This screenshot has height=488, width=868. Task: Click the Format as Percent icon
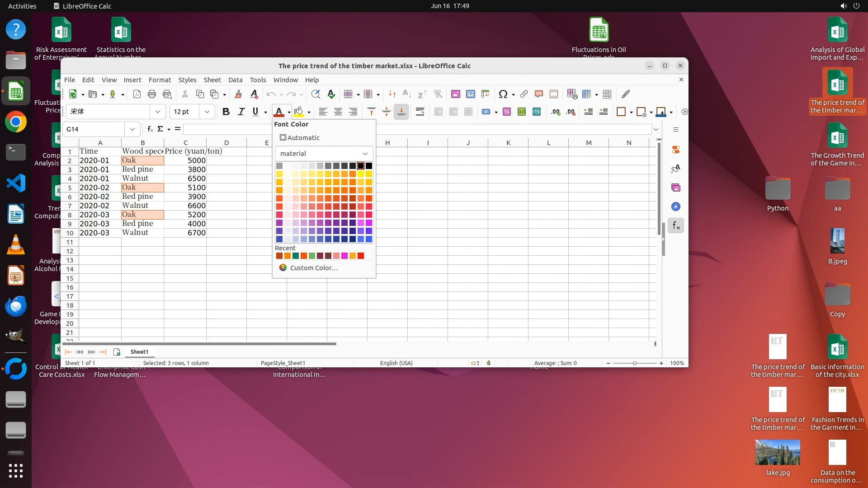pyautogui.click(x=507, y=112)
